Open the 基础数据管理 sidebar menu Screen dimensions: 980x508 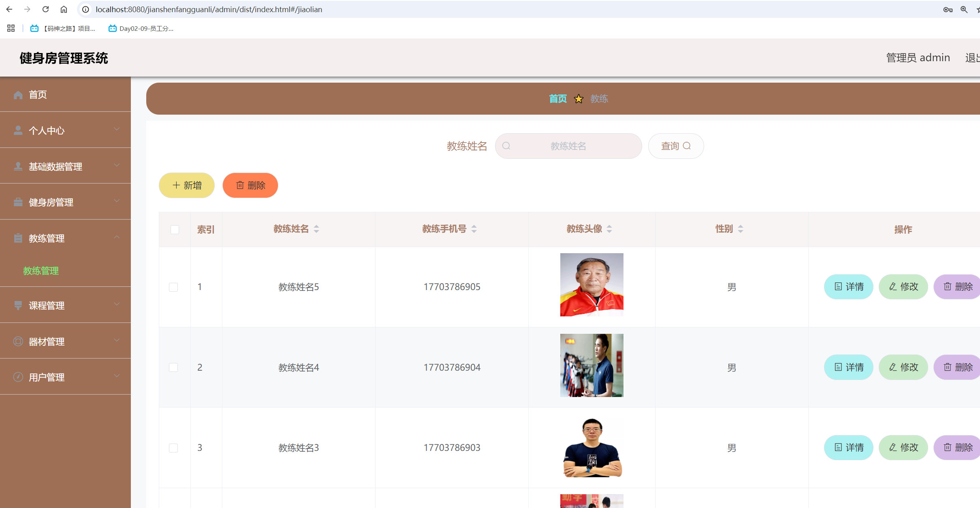pos(65,166)
